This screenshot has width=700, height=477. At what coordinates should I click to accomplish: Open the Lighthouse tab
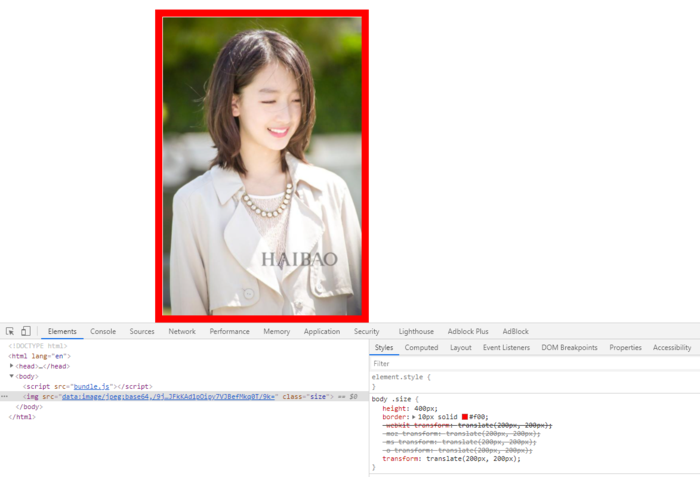(x=416, y=331)
